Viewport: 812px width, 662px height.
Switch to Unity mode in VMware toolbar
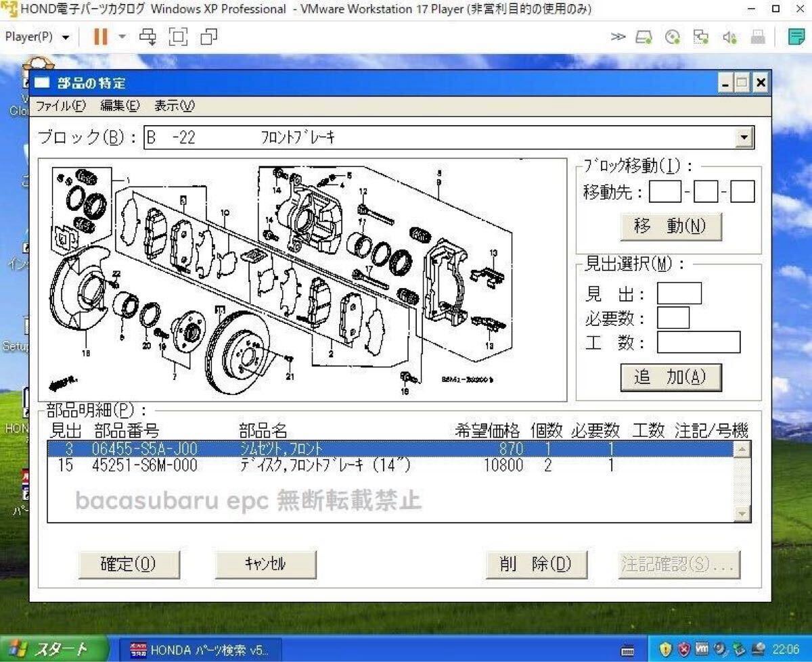click(209, 37)
